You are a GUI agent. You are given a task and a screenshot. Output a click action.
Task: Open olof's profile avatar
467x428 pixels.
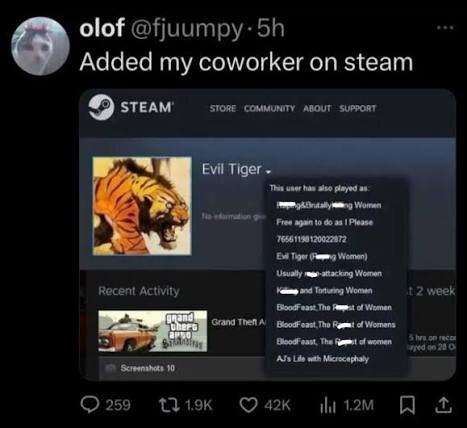[40, 46]
